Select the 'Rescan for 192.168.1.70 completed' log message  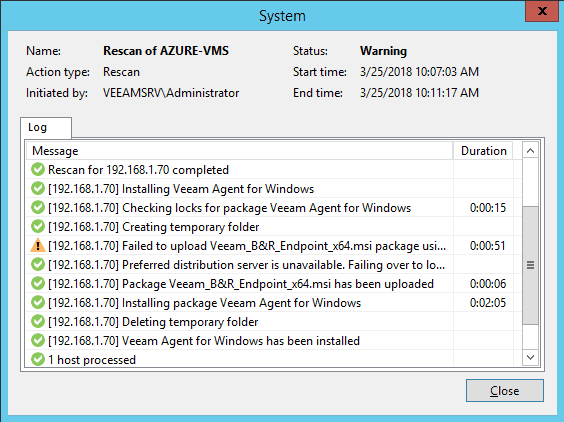(138, 170)
